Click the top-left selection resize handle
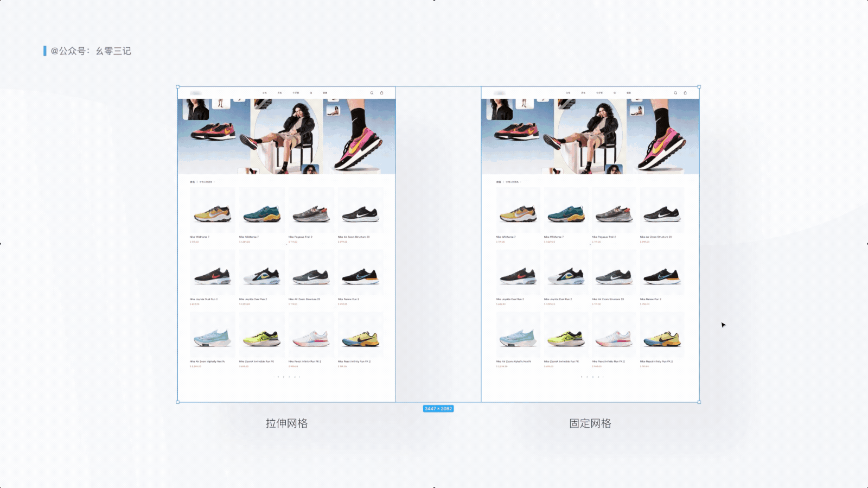Screen dimensions: 868x488 tap(178, 87)
